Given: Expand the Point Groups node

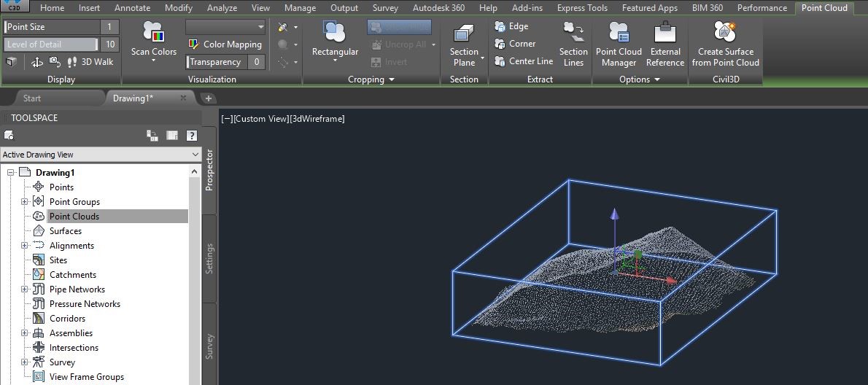Looking at the screenshot, I should pyautogui.click(x=24, y=202).
